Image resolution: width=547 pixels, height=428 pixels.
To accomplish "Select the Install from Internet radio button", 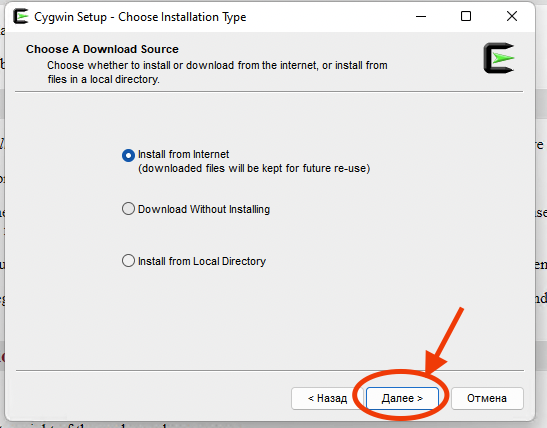I will coord(128,155).
